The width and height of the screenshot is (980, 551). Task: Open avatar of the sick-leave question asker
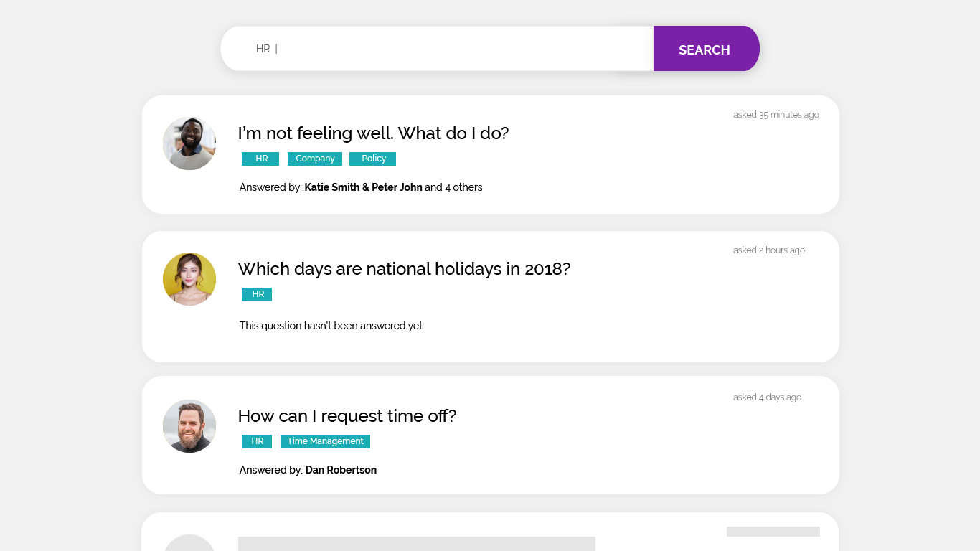189,143
